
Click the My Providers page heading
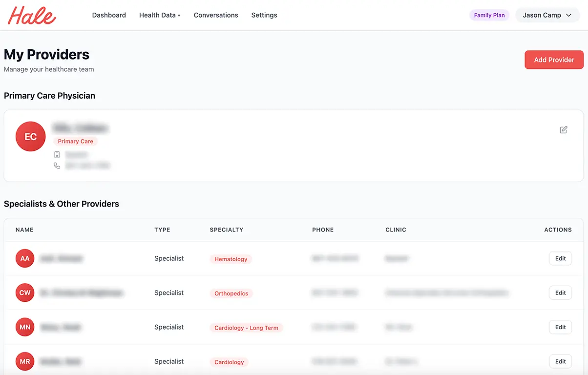point(47,54)
